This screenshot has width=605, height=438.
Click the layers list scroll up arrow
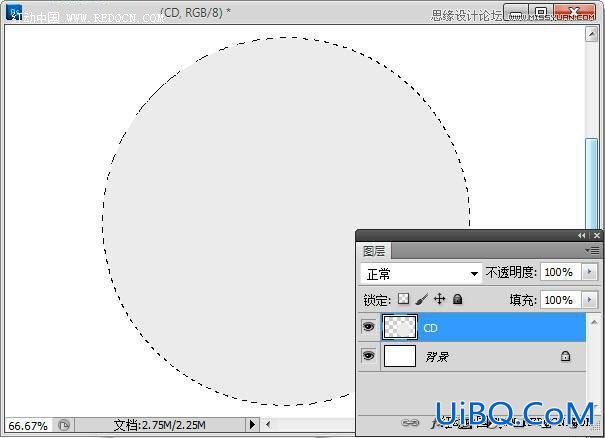(594, 322)
